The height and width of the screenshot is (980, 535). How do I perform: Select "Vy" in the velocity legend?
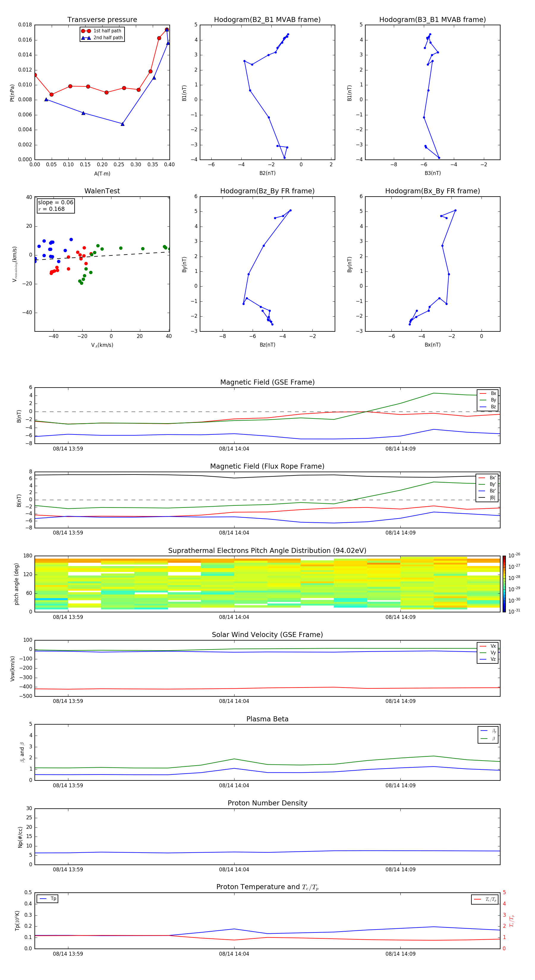(x=488, y=652)
